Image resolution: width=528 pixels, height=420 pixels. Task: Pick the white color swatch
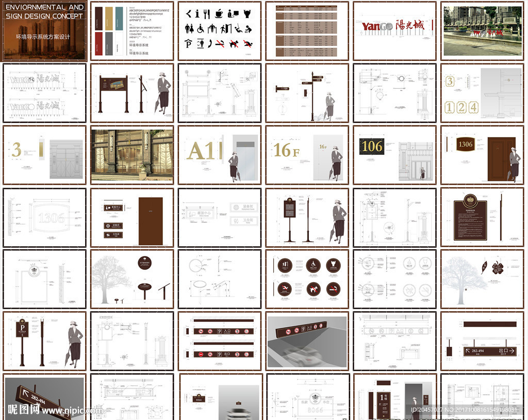point(119,44)
